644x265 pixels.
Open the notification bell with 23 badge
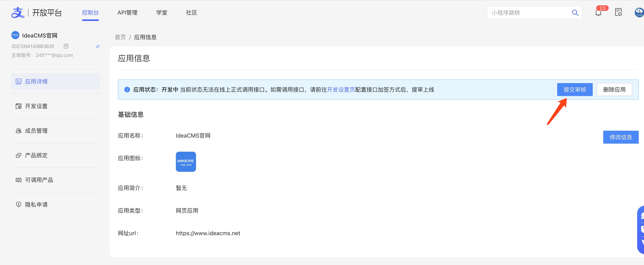[x=598, y=13]
